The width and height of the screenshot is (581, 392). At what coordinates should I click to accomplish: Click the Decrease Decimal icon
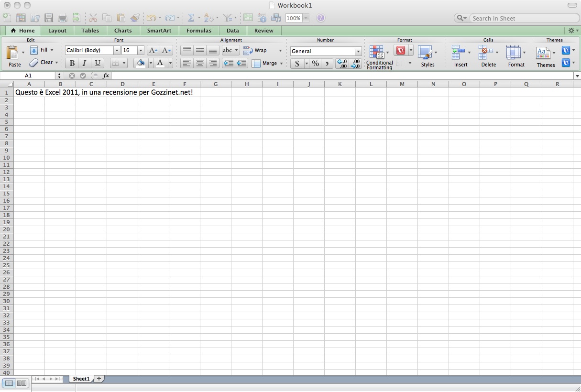pyautogui.click(x=355, y=64)
